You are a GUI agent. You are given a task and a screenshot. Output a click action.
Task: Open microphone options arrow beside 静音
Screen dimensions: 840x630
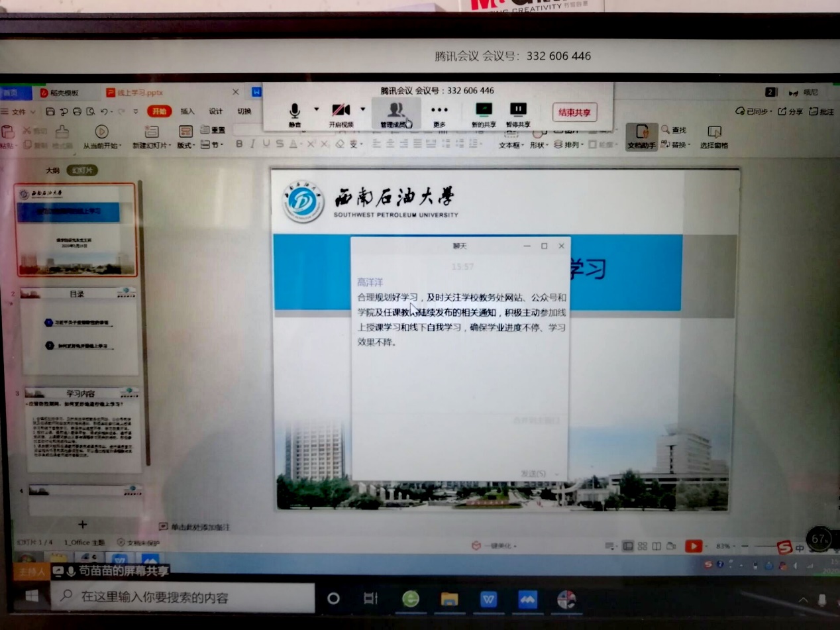[316, 109]
